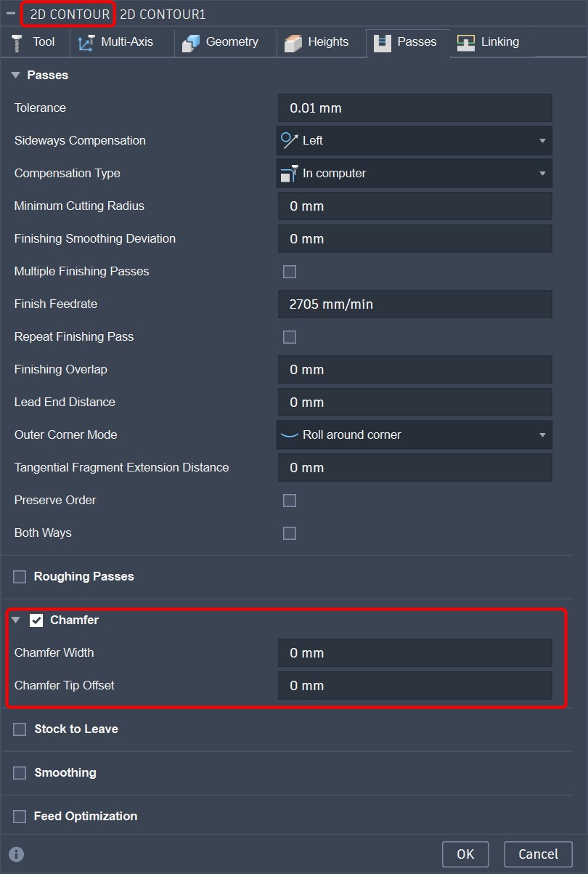Screen dimensions: 588x874
Task: Select the Passes tab
Action: tap(408, 42)
